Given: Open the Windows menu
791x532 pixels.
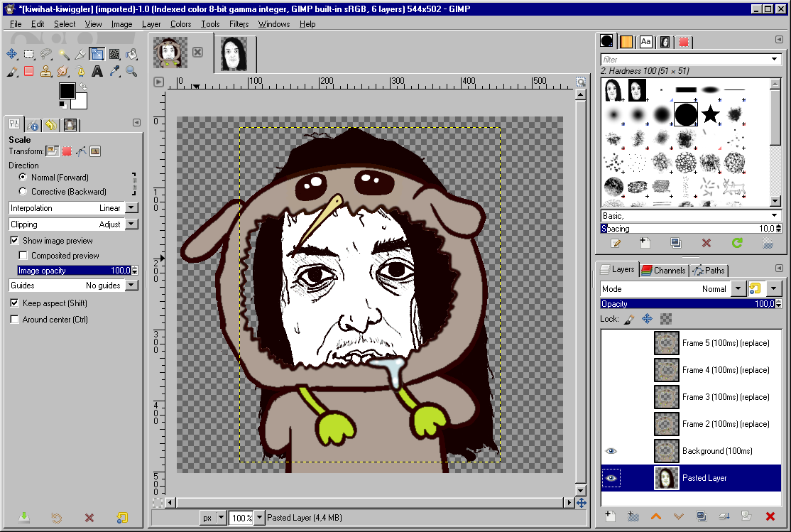Looking at the screenshot, I should [274, 23].
